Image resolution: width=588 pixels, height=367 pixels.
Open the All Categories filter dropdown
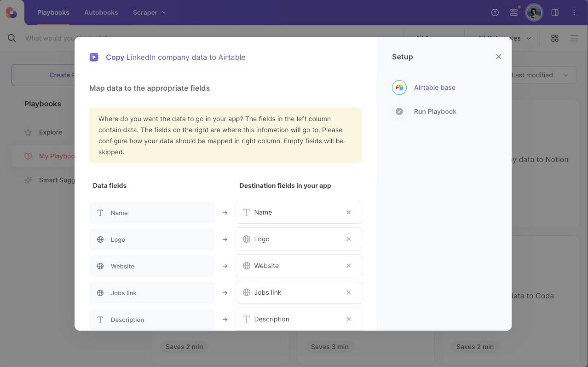(x=504, y=38)
